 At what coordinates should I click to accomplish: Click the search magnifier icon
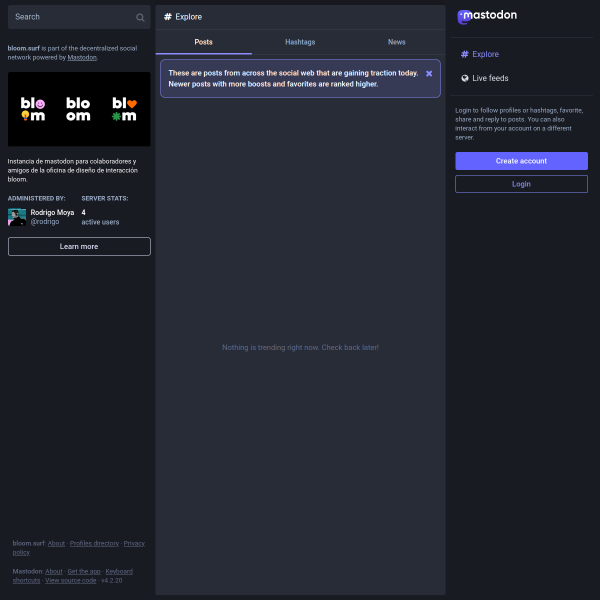140,17
